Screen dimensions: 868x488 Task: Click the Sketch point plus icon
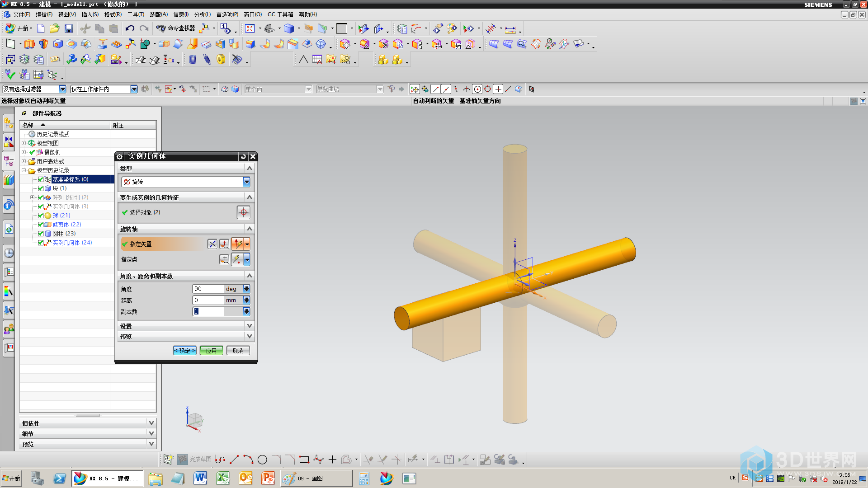[332, 460]
